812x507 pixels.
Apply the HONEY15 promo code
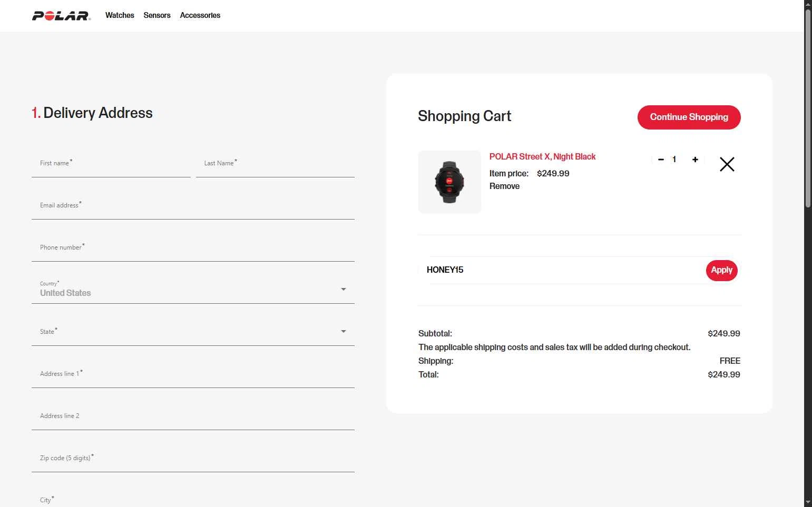point(722,270)
